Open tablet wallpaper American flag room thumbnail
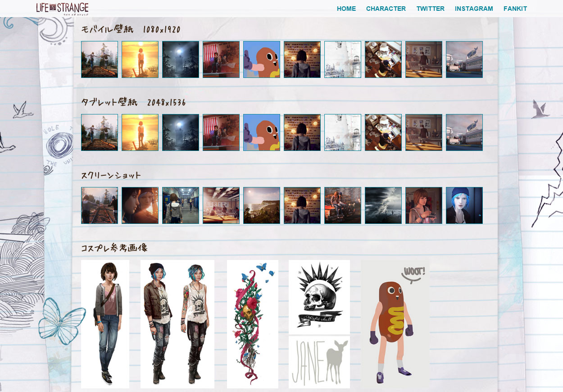Viewport: 563px width, 392px height. click(x=221, y=132)
